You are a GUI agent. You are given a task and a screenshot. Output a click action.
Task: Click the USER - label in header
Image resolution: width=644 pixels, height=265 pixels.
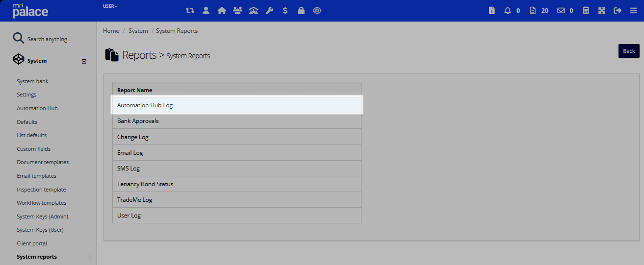click(x=110, y=6)
